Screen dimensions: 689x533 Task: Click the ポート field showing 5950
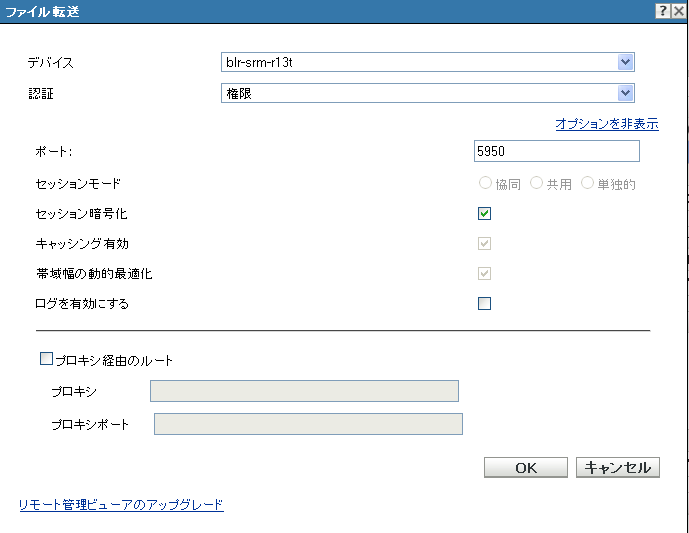tap(557, 151)
